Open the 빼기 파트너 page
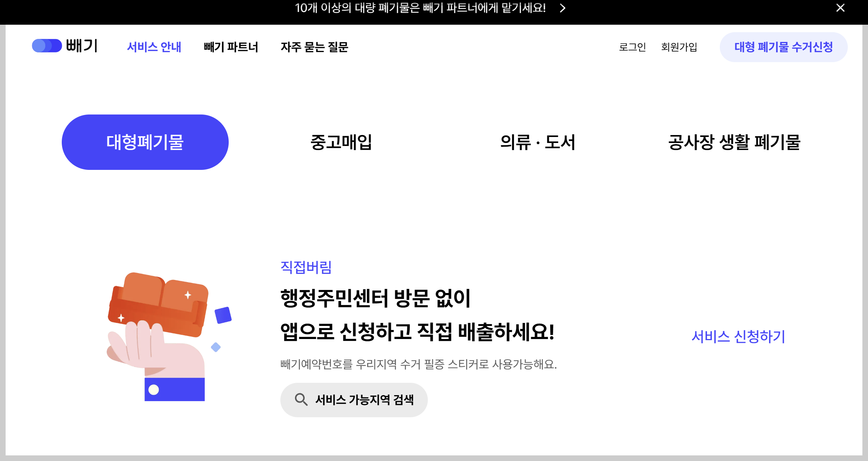This screenshot has height=461, width=868. coord(231,47)
